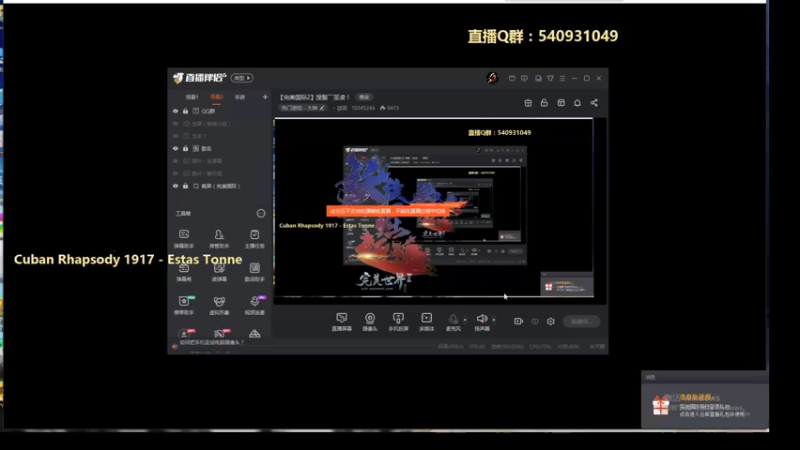
Task: Select the 歌名 source row
Action: [220, 148]
